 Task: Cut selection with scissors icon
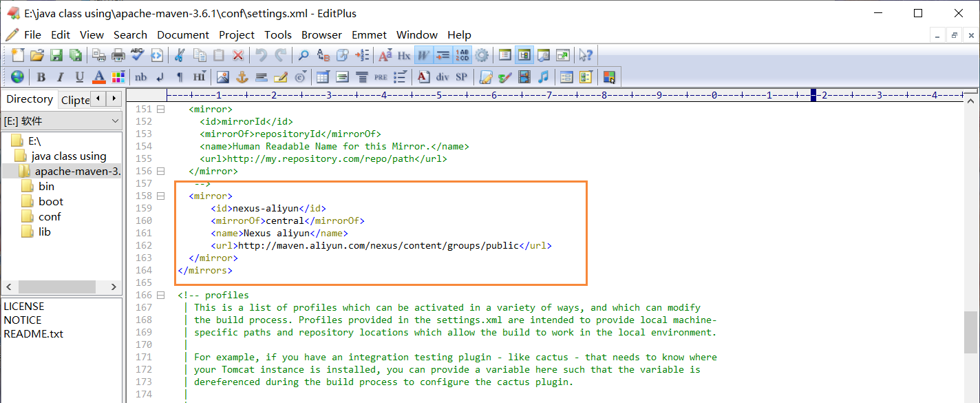[180, 55]
